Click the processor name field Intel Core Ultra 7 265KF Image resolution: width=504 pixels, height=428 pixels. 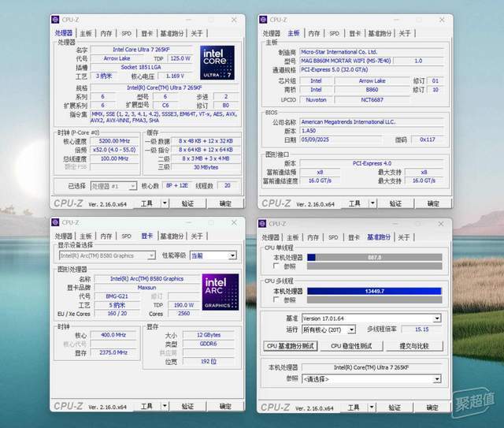(x=141, y=50)
